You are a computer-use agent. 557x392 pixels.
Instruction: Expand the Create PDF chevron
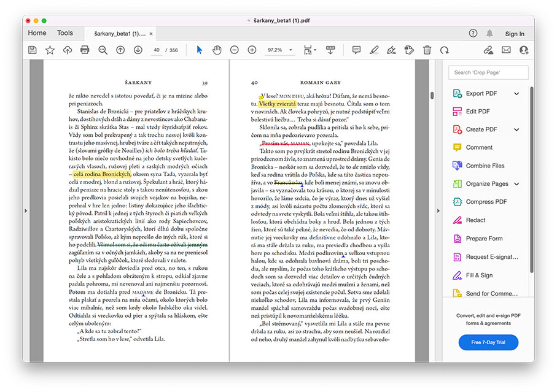click(x=516, y=129)
